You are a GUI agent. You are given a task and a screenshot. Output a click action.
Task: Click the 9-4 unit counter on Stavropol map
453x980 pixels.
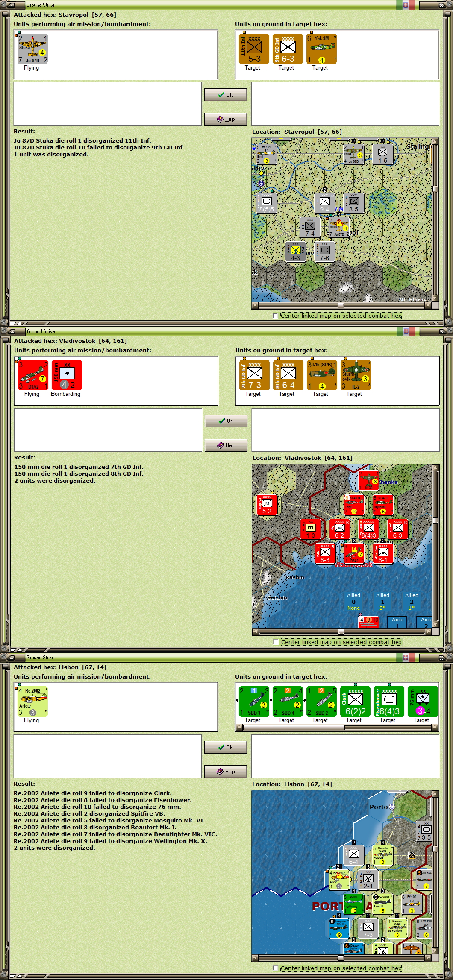[x=325, y=203]
